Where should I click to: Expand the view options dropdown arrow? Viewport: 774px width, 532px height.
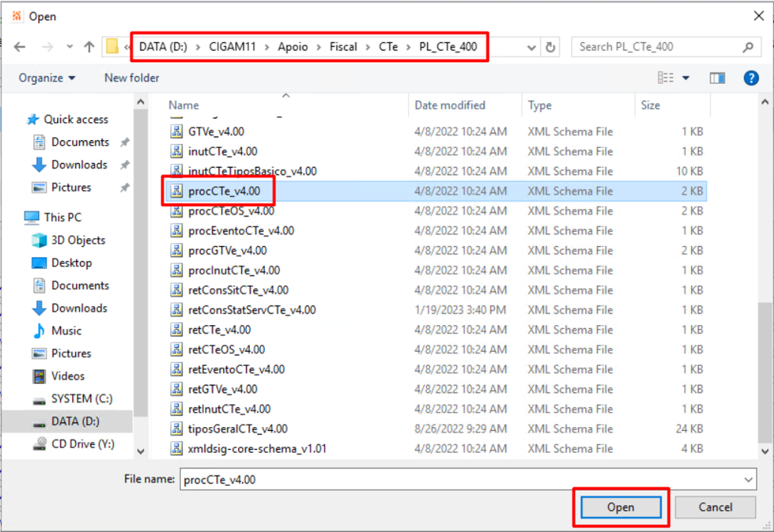pos(685,78)
